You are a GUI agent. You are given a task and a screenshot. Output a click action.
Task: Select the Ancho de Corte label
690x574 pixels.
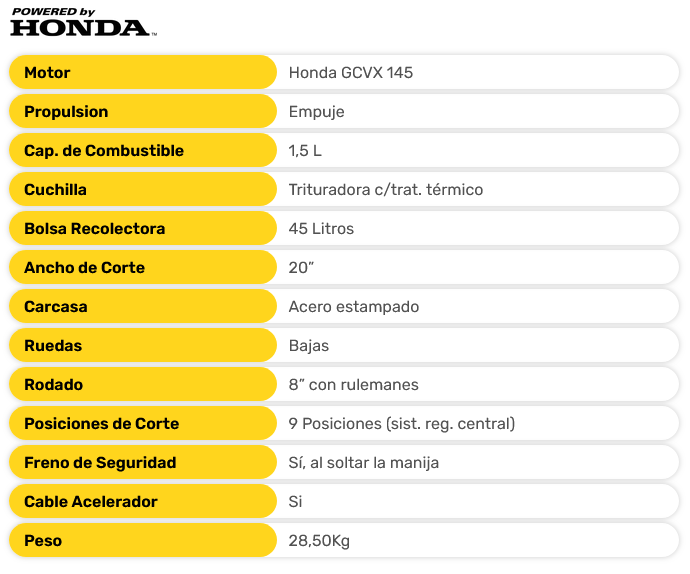tap(85, 267)
